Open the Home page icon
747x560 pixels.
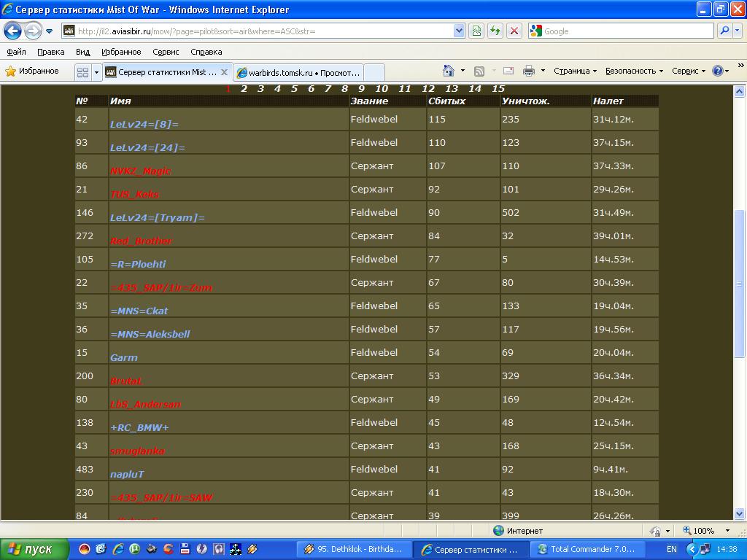pos(449,71)
